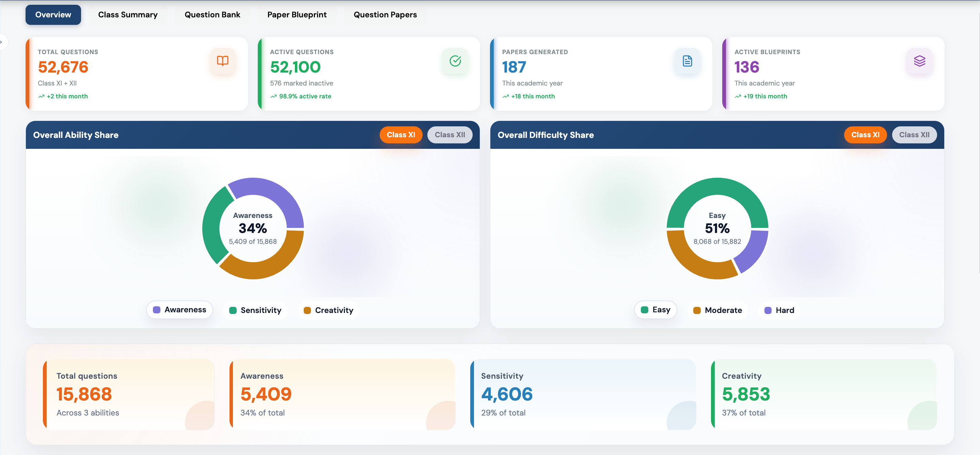Image resolution: width=980 pixels, height=455 pixels.
Task: Open the Sensitivity 4,606 summary card
Action: (x=583, y=395)
